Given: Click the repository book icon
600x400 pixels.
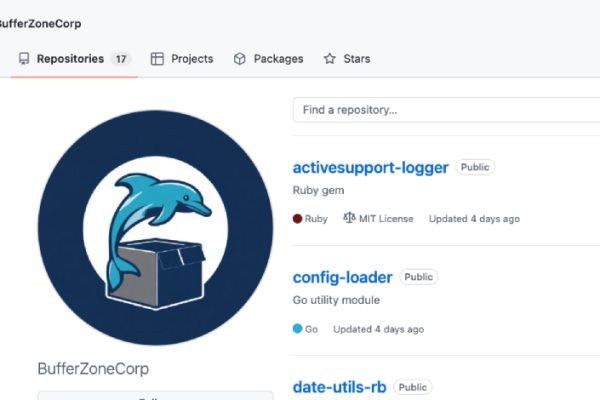Looking at the screenshot, I should coord(24,59).
